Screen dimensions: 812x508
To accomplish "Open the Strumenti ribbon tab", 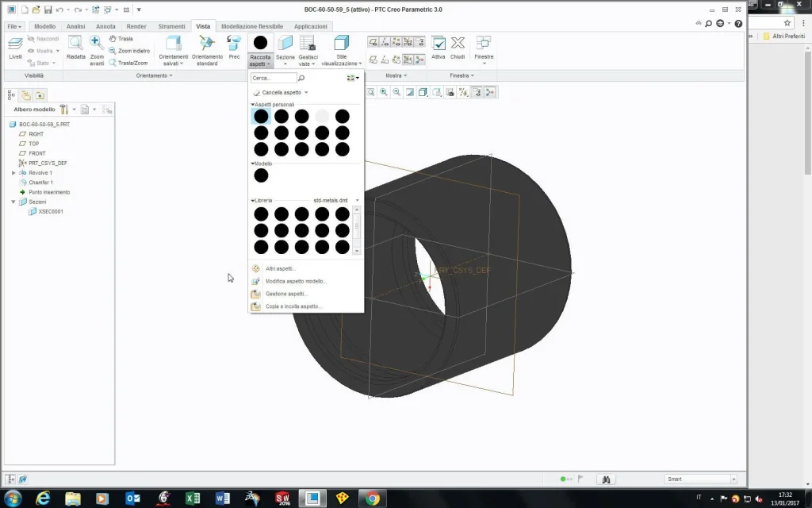I will point(171,26).
